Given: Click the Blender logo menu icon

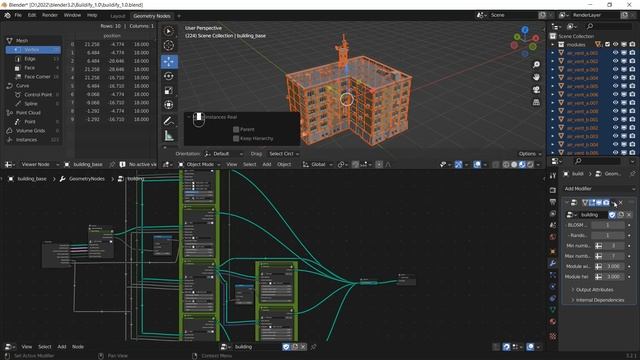Looking at the screenshot, I should click(x=7, y=15).
